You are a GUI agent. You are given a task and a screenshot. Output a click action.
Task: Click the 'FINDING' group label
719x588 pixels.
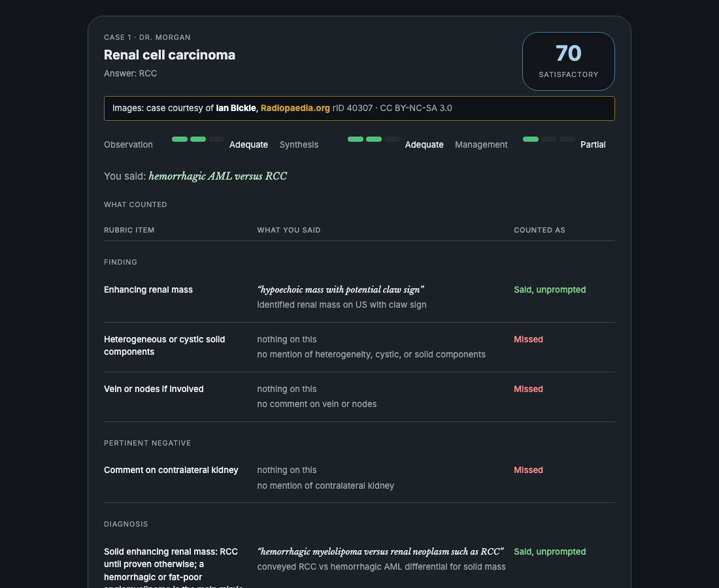click(x=120, y=262)
